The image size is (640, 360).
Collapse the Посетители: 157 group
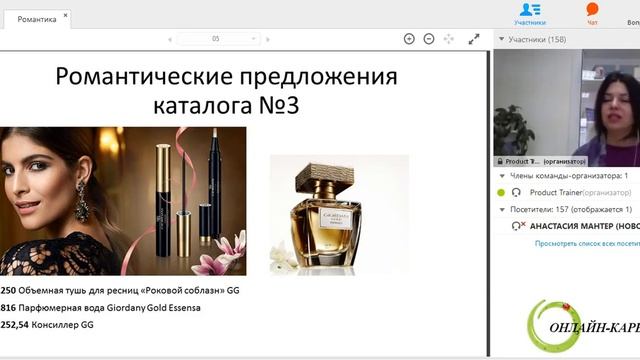point(502,209)
